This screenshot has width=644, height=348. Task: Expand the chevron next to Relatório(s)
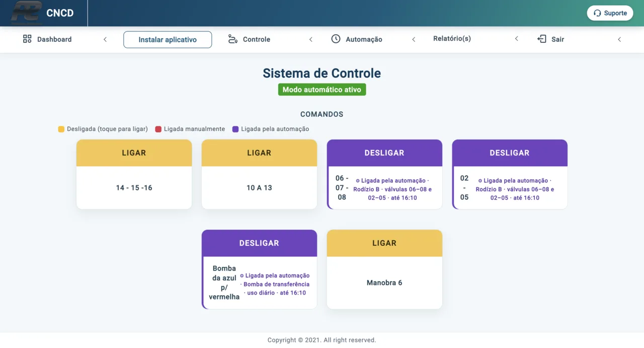pos(516,39)
